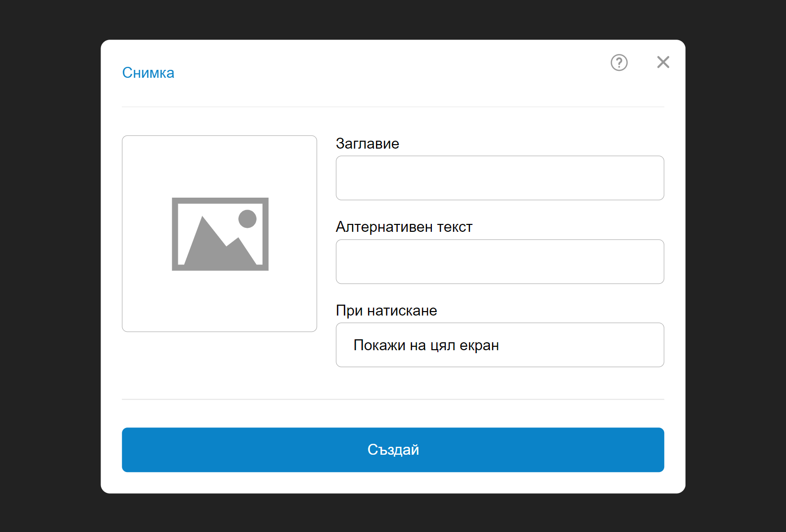Viewport: 786px width, 532px height.
Task: Click the Снимка dialog title
Action: [148, 73]
